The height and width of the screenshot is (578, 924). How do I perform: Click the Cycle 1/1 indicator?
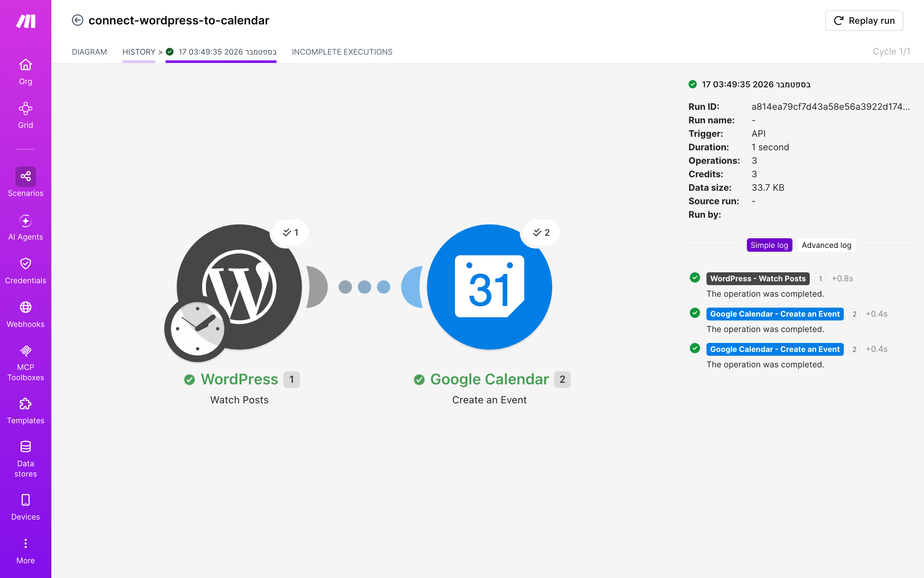891,52
